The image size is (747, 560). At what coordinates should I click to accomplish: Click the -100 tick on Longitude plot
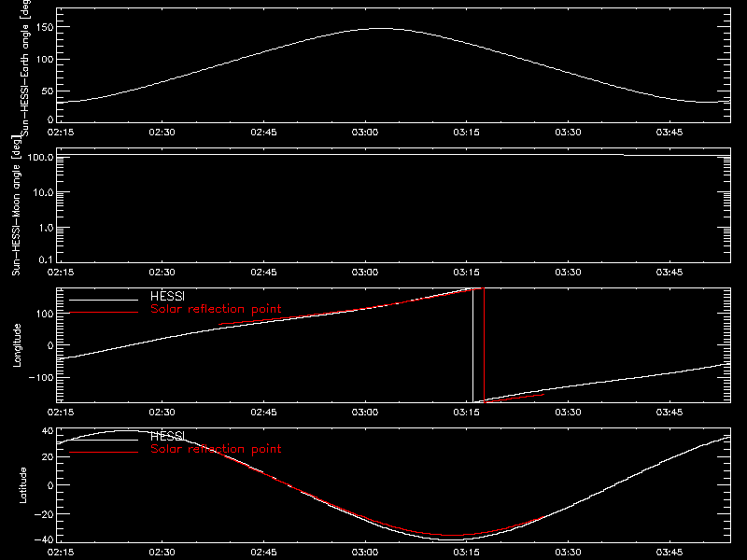click(41, 377)
